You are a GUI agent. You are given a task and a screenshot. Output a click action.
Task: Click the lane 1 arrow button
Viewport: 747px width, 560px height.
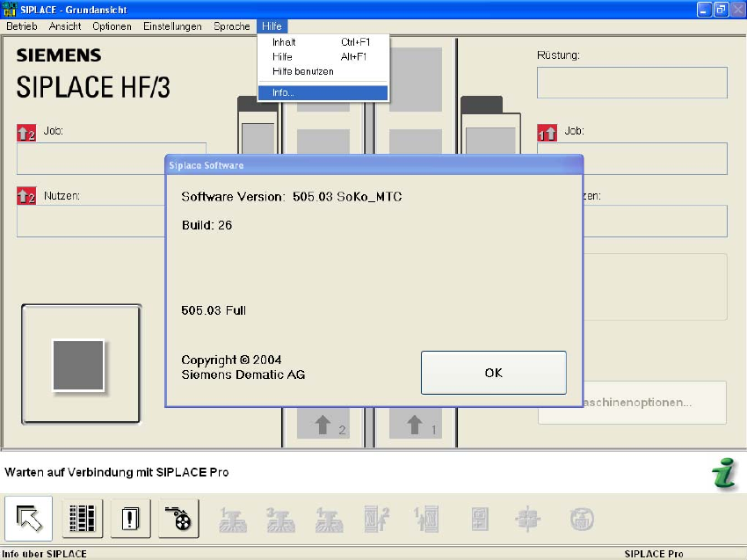(x=416, y=424)
